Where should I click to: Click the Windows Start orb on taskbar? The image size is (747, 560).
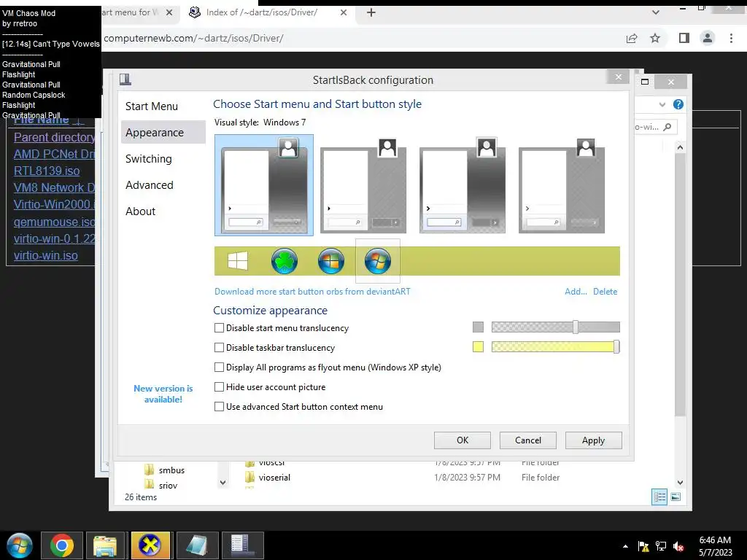pos(20,545)
